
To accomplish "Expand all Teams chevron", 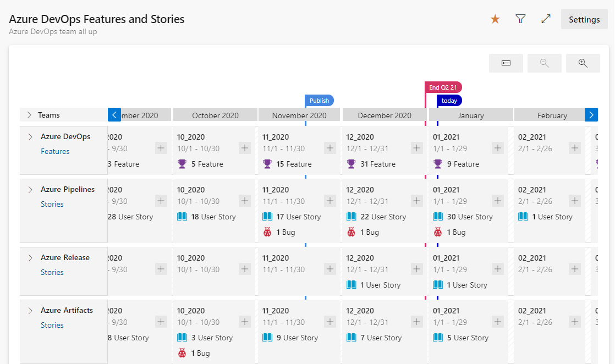I will coord(29,115).
